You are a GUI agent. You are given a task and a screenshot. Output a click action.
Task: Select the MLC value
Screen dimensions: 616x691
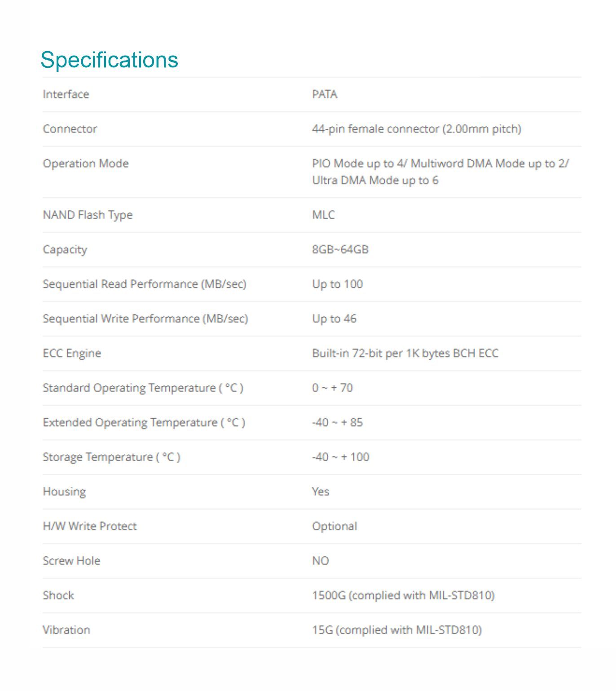323,215
